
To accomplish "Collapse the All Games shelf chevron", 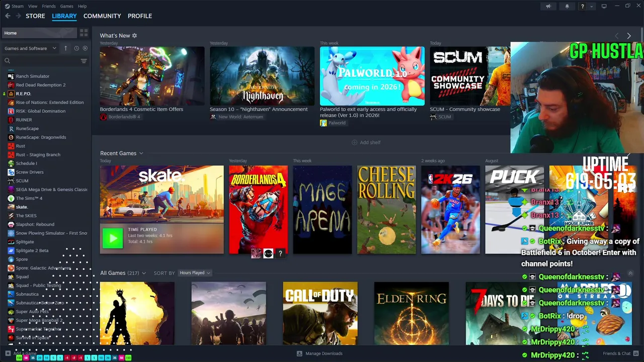I will (630, 274).
